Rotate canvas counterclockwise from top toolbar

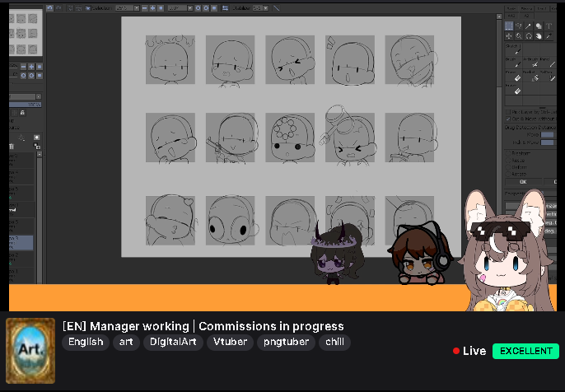tap(198, 8)
